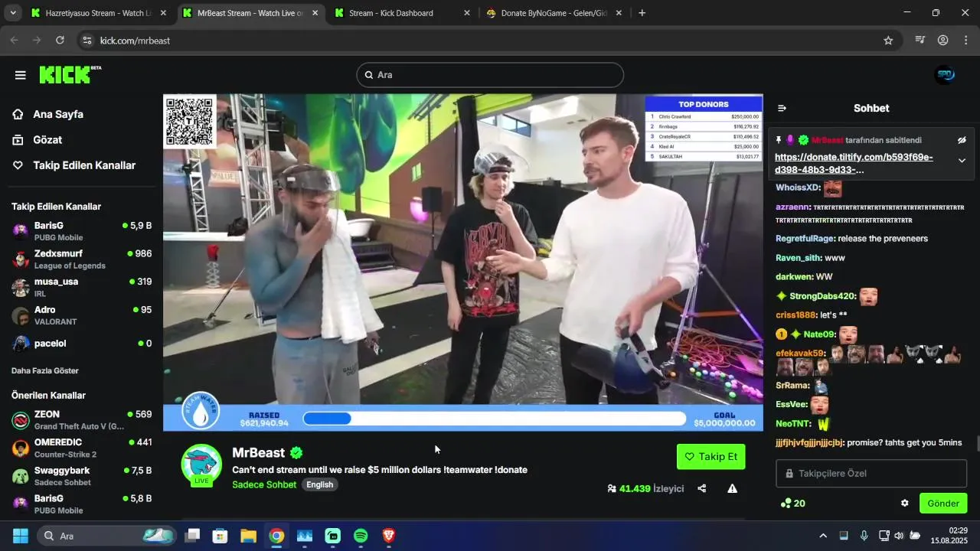Open a new browser tab
Screen dimensions: 980x551
642,13
